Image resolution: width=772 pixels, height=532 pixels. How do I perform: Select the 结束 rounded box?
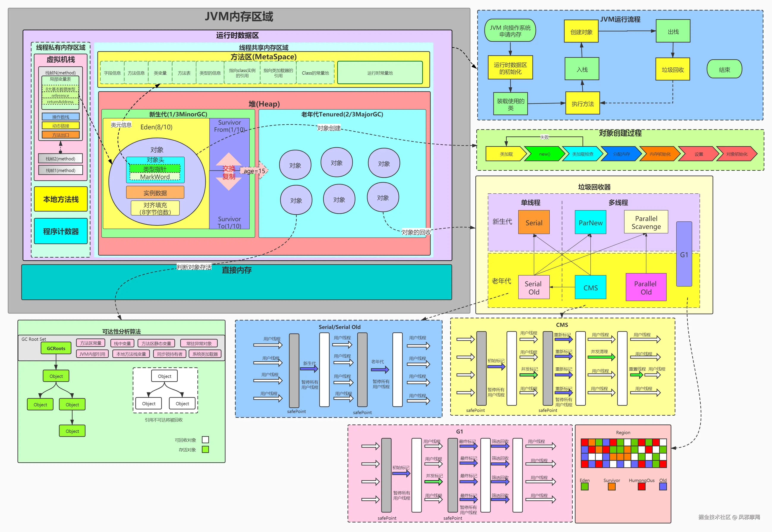pyautogui.click(x=724, y=69)
